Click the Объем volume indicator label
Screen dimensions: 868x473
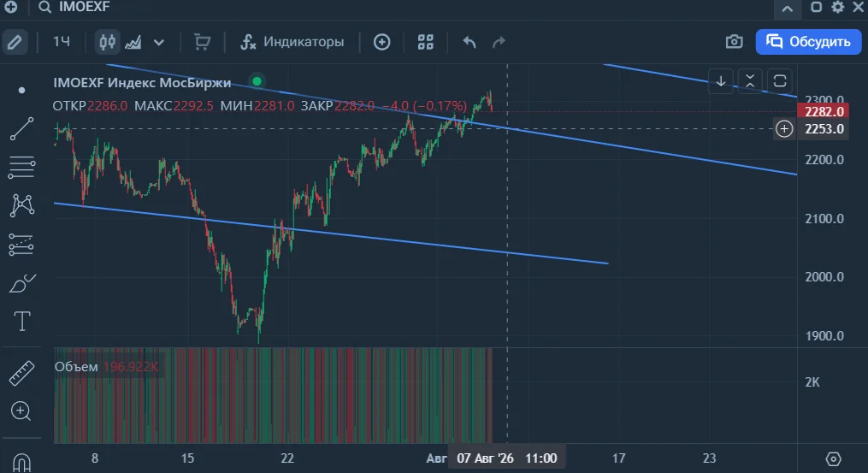(x=76, y=367)
